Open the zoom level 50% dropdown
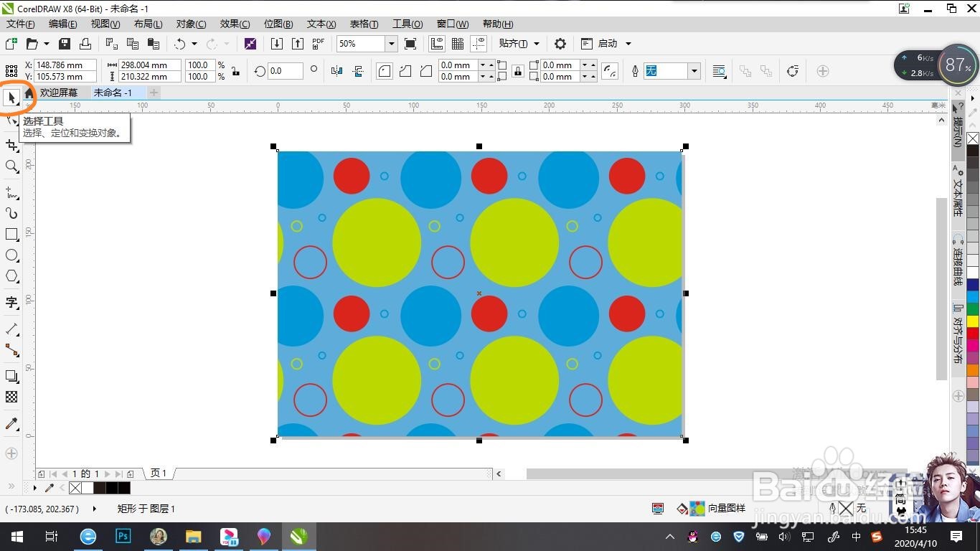The width and height of the screenshot is (980, 551). point(391,44)
